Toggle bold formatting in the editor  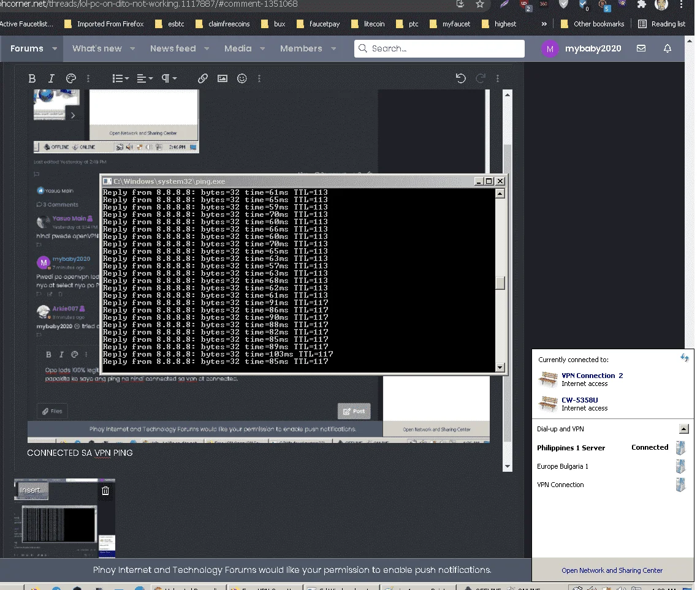32,78
